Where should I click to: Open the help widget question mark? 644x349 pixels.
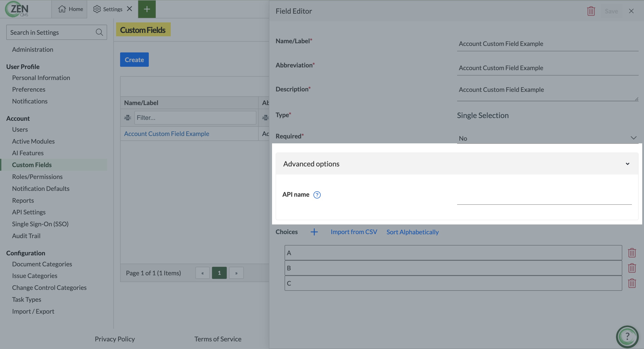[627, 336]
